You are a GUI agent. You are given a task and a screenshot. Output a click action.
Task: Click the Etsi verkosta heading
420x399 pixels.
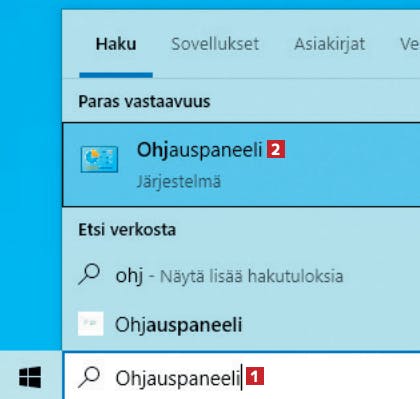127,230
